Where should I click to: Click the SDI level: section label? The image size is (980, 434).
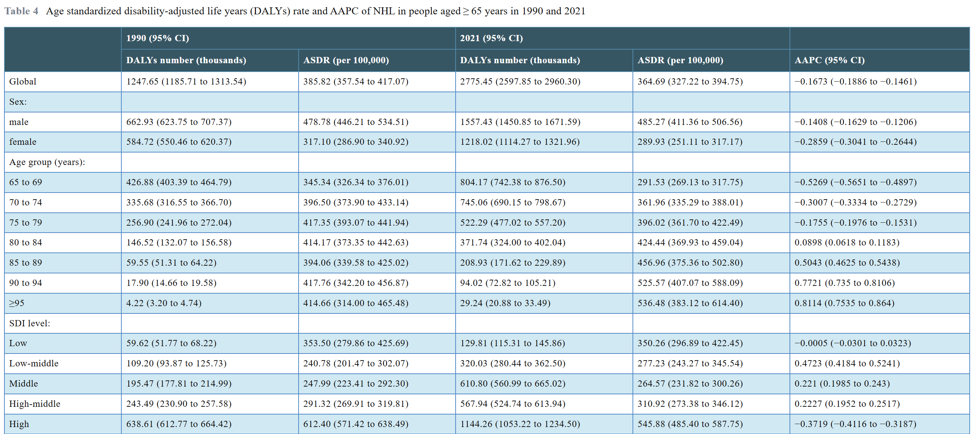pyautogui.click(x=30, y=323)
